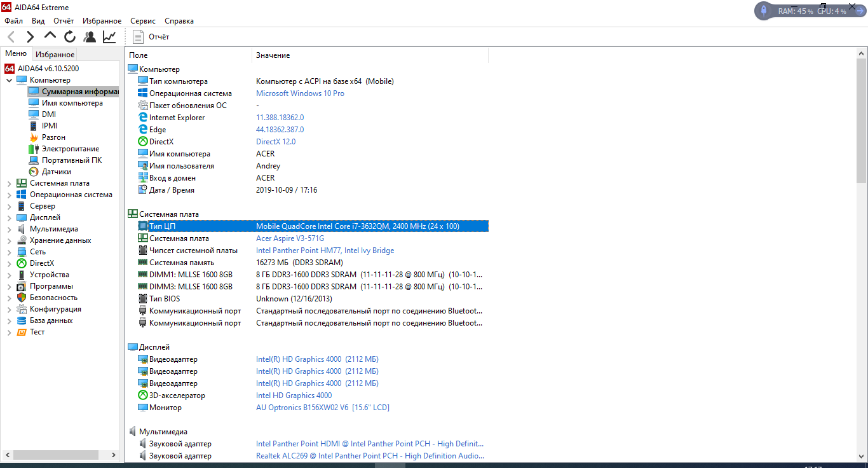The width and height of the screenshot is (868, 468).
Task: Expand the Дисплей tree node
Action: [x=9, y=217]
